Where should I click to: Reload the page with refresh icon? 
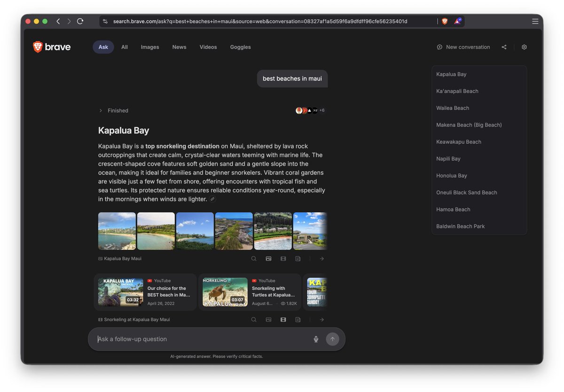[80, 21]
